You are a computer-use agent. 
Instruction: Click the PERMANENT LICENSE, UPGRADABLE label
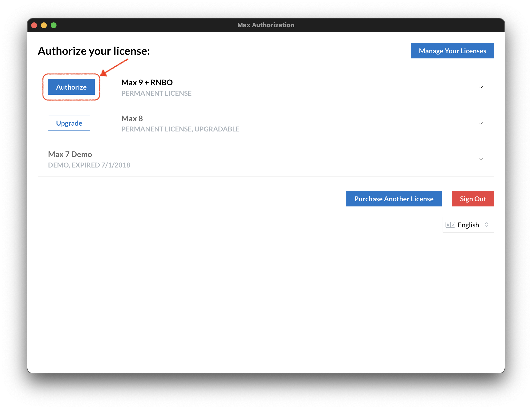[180, 129]
